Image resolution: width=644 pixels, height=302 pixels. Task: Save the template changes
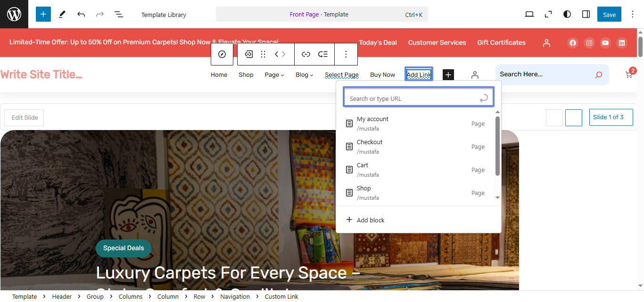609,14
